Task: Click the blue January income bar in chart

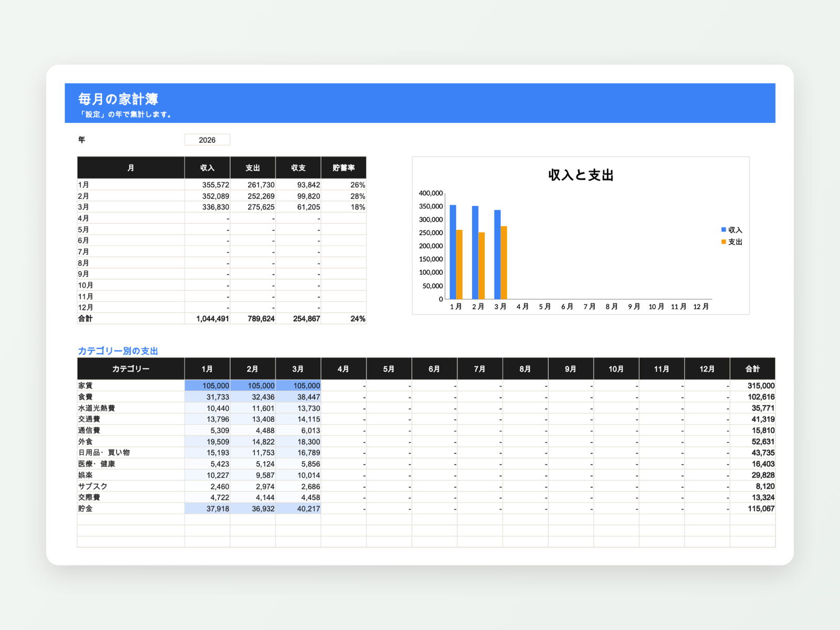Action: point(453,252)
